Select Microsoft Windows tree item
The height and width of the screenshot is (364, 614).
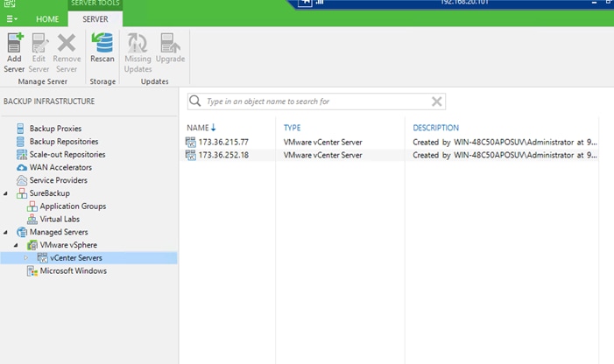pyautogui.click(x=74, y=270)
